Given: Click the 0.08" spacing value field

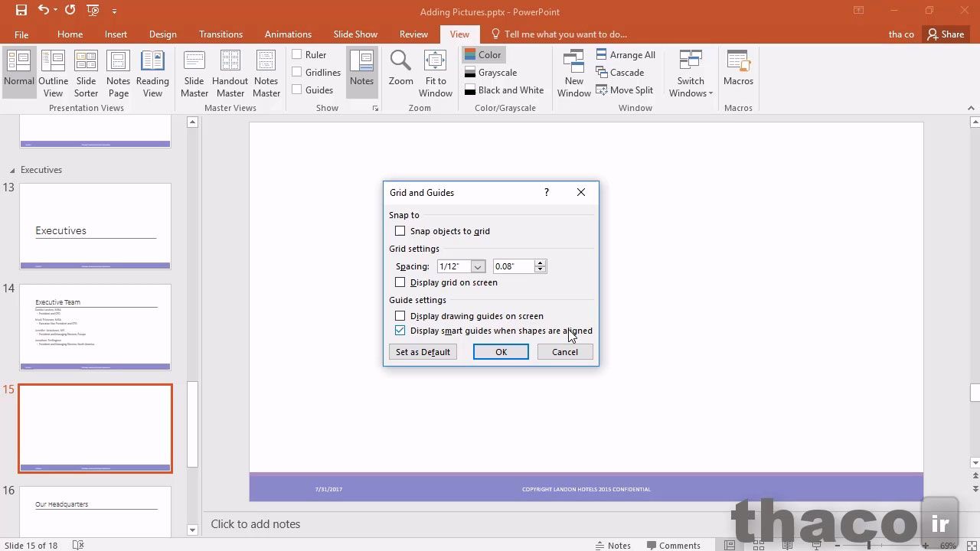Looking at the screenshot, I should 513,266.
